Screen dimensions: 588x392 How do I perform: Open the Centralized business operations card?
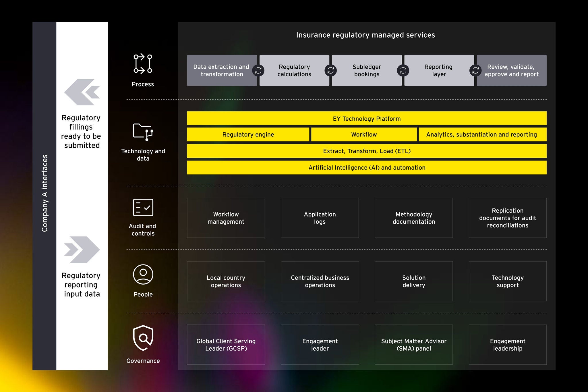[320, 281]
